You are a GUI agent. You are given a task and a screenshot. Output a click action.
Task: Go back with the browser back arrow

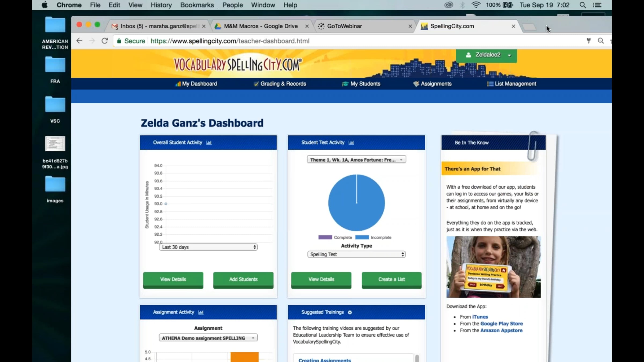[x=79, y=41]
